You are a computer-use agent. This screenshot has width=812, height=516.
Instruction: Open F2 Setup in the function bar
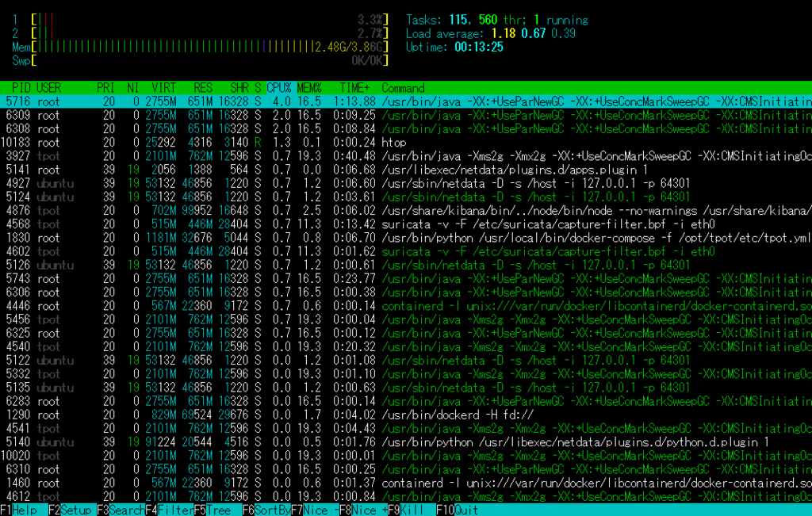click(x=72, y=510)
